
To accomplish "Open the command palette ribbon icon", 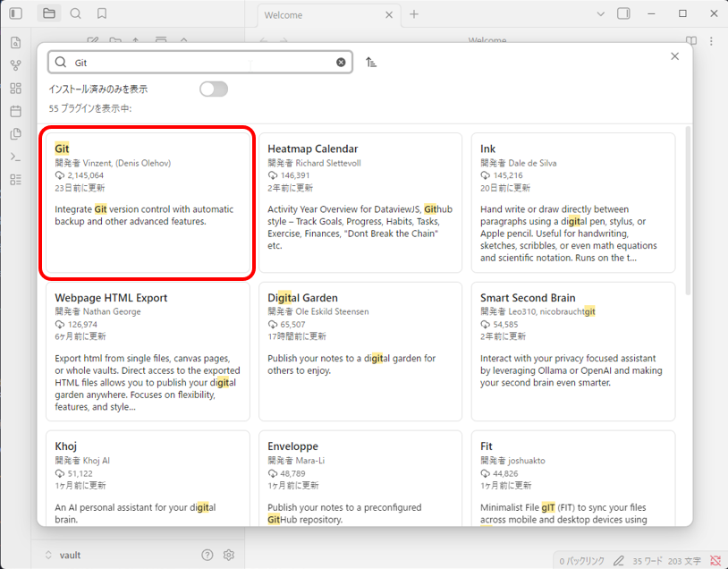I will (15, 157).
